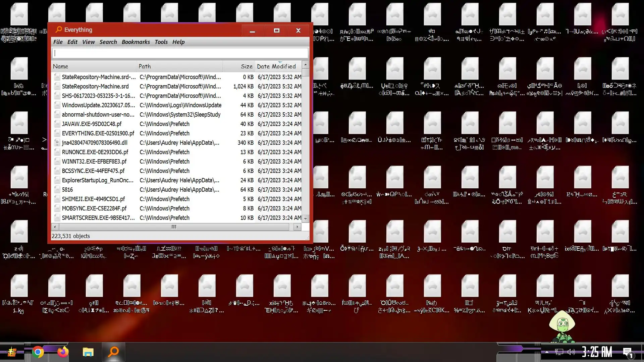Open the Search menu
The image size is (644, 362).
click(x=108, y=42)
